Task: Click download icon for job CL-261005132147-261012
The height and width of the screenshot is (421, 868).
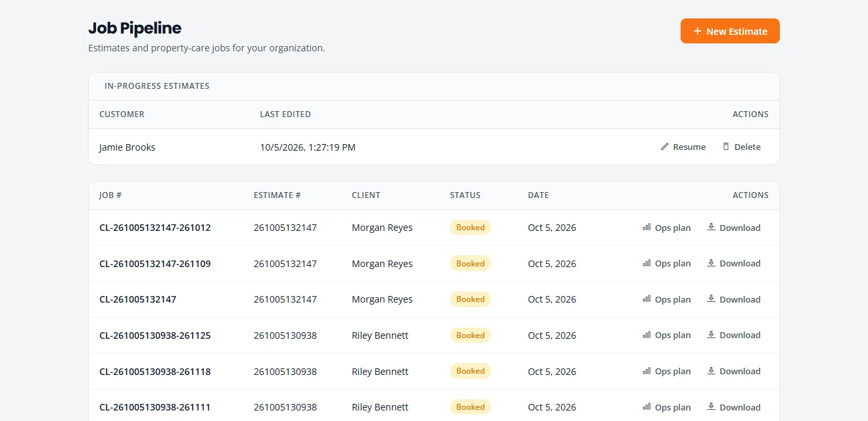Action: tap(711, 227)
